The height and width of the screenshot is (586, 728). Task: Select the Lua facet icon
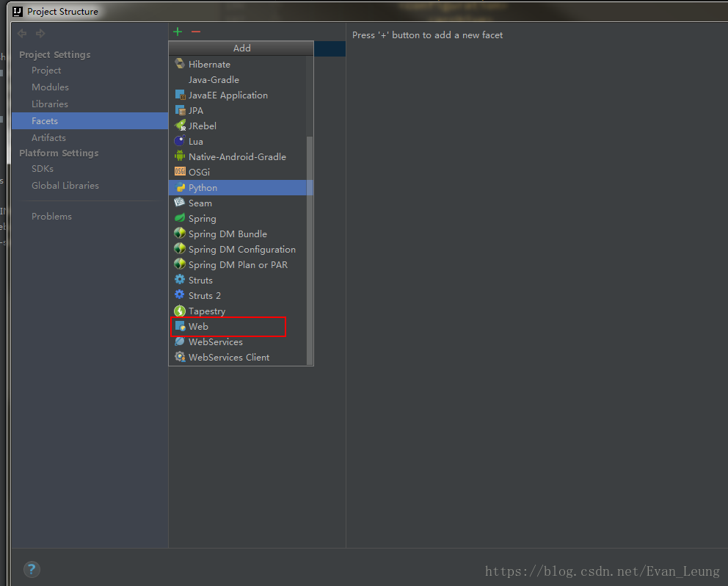pos(180,141)
